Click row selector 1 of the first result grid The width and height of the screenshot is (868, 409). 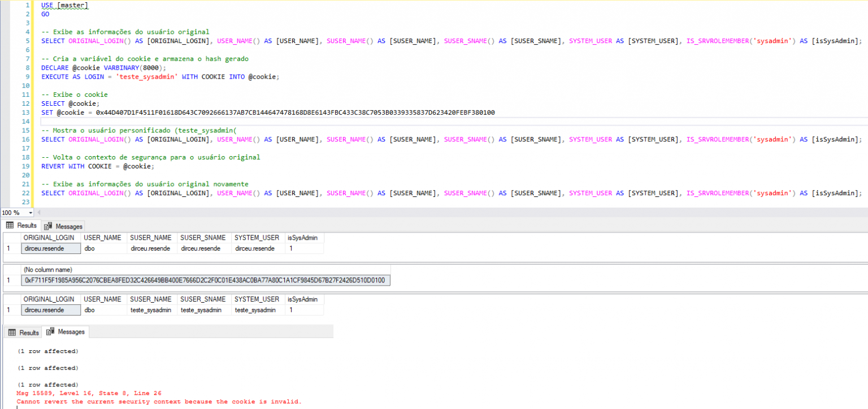pyautogui.click(x=7, y=248)
